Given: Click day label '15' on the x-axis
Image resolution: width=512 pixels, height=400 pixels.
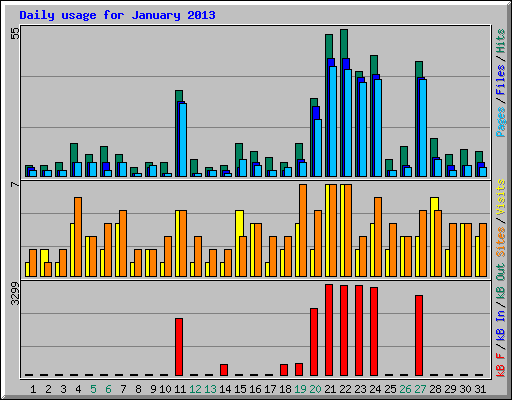Looking at the screenshot, I should click(240, 389).
